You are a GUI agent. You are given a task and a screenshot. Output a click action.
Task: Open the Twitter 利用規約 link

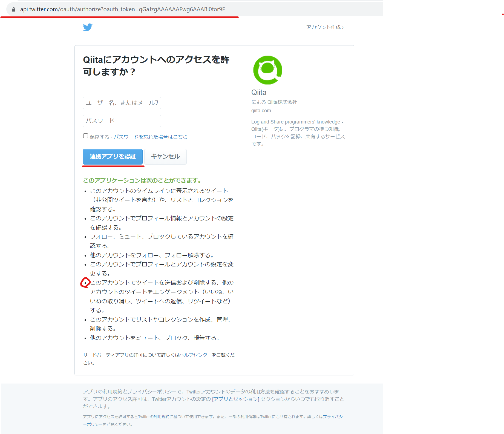[x=162, y=417]
